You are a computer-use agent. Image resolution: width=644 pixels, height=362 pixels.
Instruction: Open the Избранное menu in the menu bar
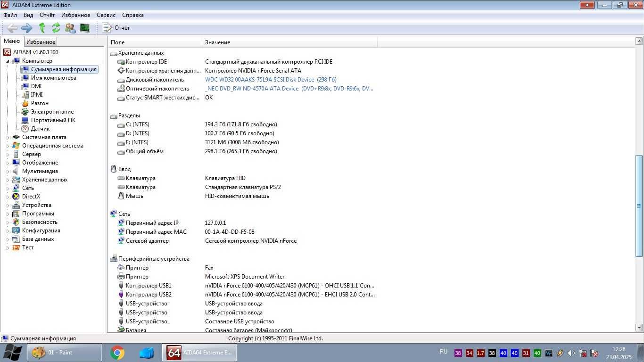pyautogui.click(x=75, y=15)
